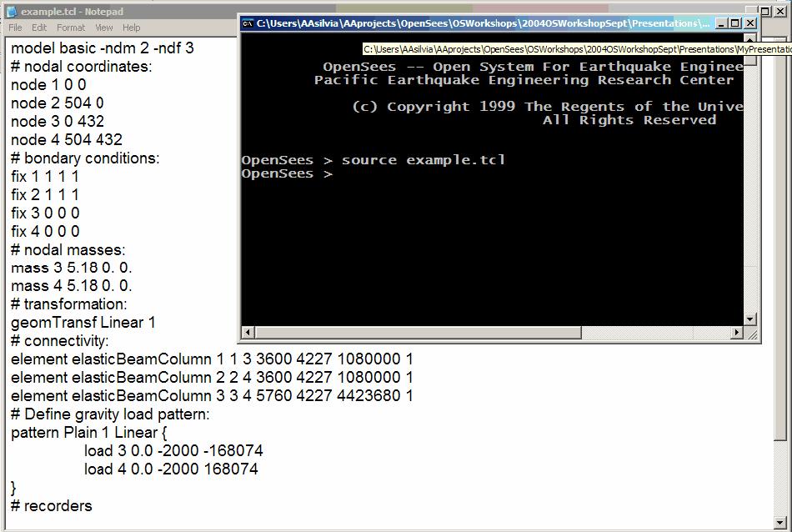
Task: Click the 'elasticBeamColumn 3 3 4' element line
Action: [212, 395]
